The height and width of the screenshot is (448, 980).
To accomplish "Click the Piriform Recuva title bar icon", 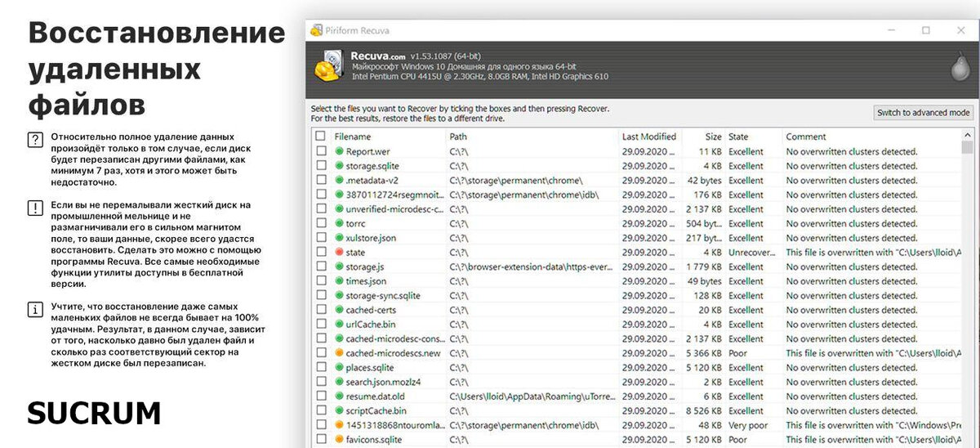I will [x=317, y=30].
